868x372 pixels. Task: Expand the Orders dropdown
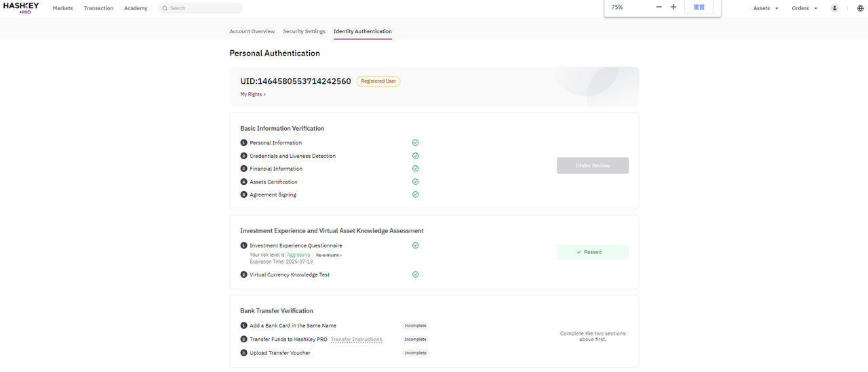click(804, 8)
